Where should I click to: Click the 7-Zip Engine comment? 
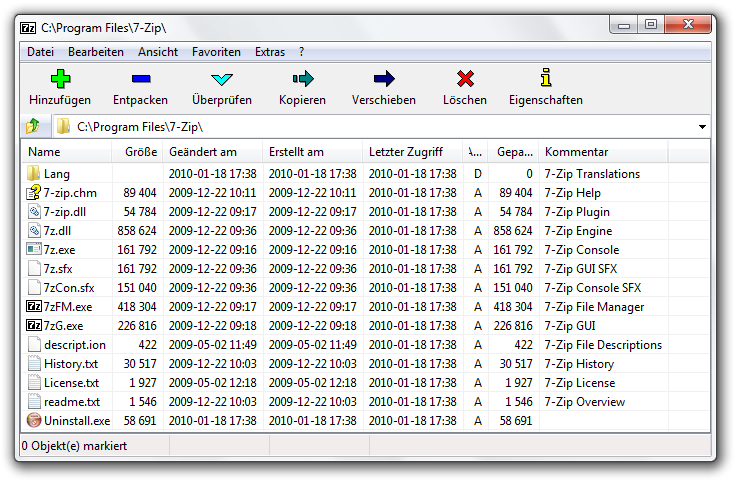pos(578,231)
